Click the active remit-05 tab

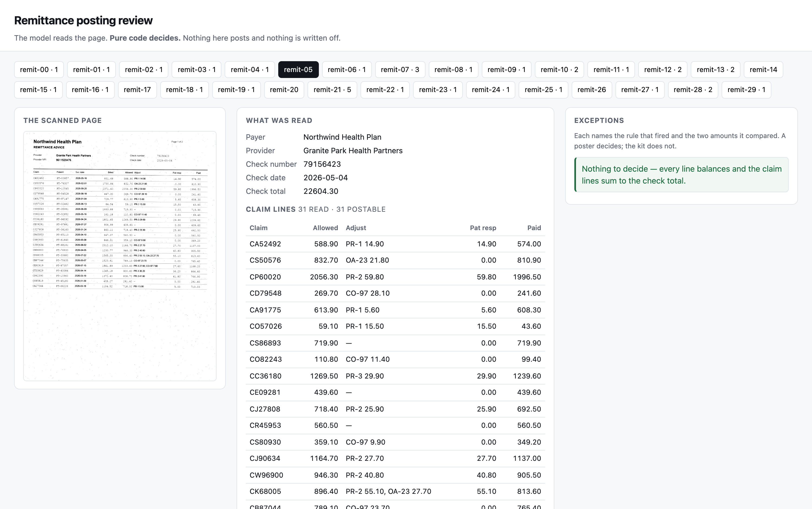pyautogui.click(x=298, y=70)
